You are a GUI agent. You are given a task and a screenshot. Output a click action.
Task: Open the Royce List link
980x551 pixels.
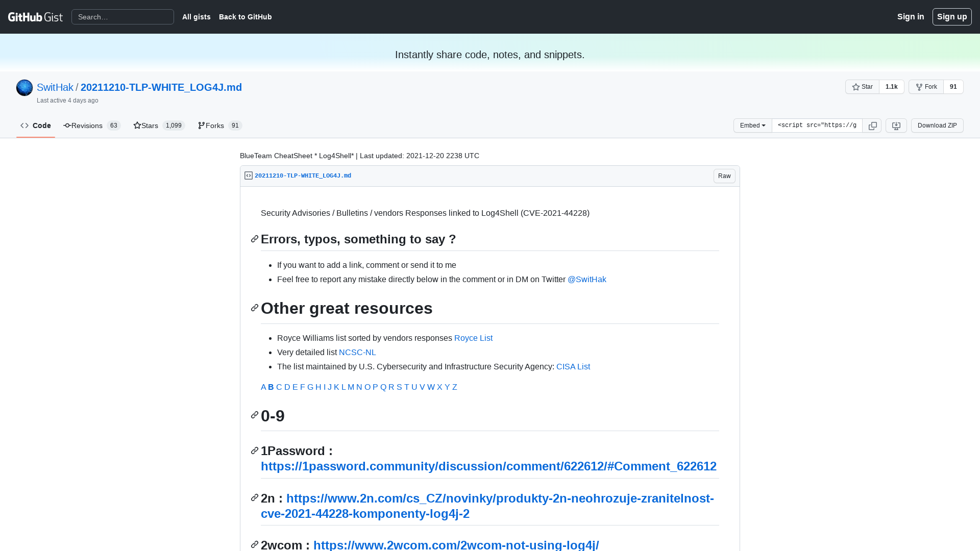click(473, 338)
